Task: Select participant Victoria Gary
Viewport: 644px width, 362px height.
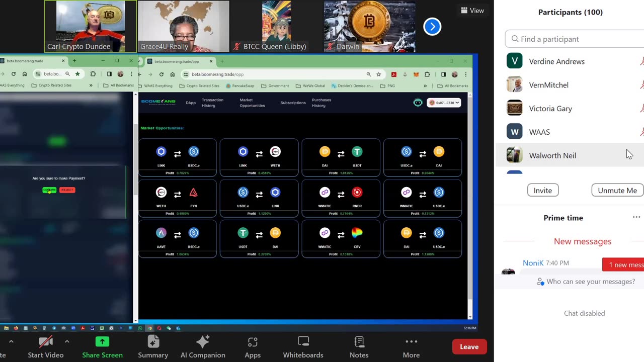Action: (x=570, y=108)
